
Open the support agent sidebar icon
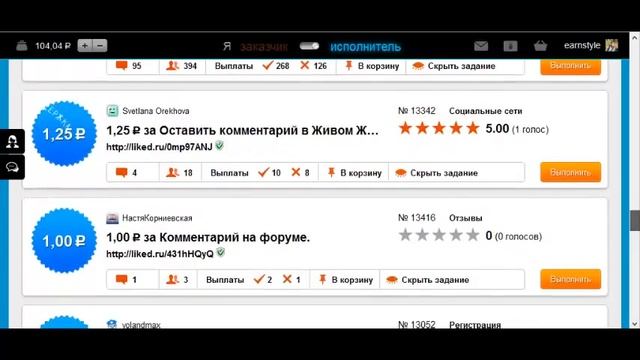coord(12,141)
